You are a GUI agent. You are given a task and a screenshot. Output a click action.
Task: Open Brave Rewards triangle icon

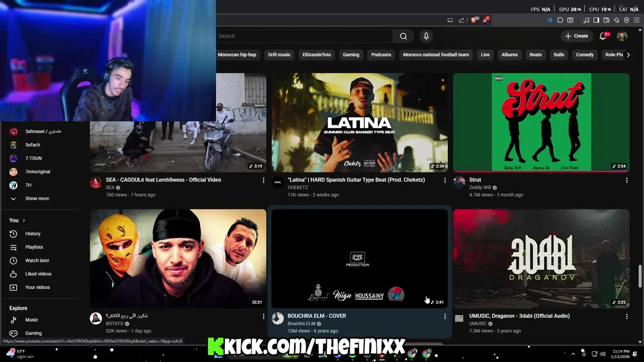(486, 20)
